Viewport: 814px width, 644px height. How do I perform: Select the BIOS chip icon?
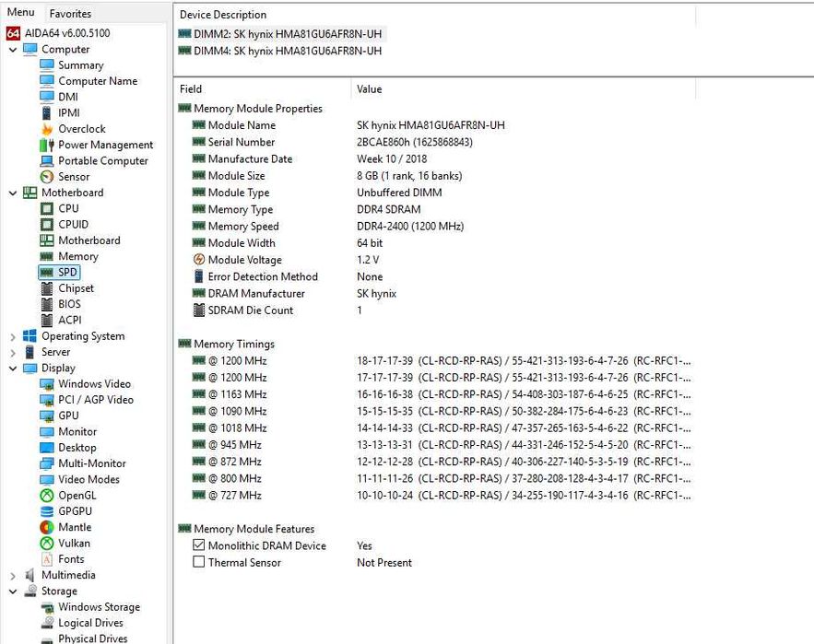click(x=47, y=304)
